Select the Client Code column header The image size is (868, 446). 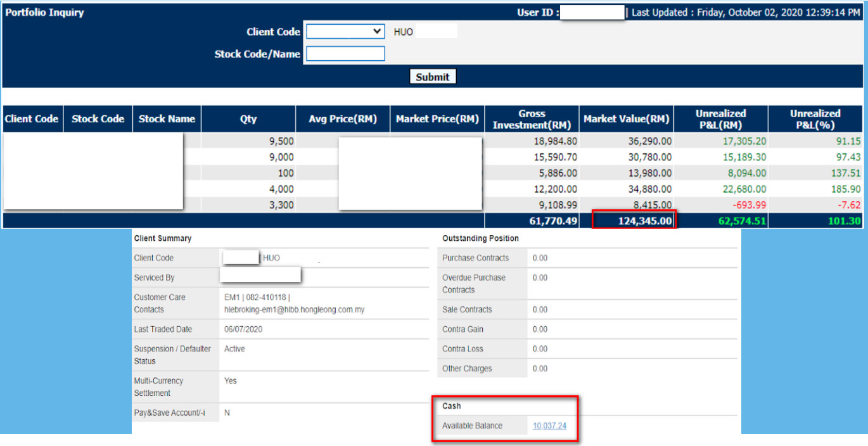coord(32,119)
